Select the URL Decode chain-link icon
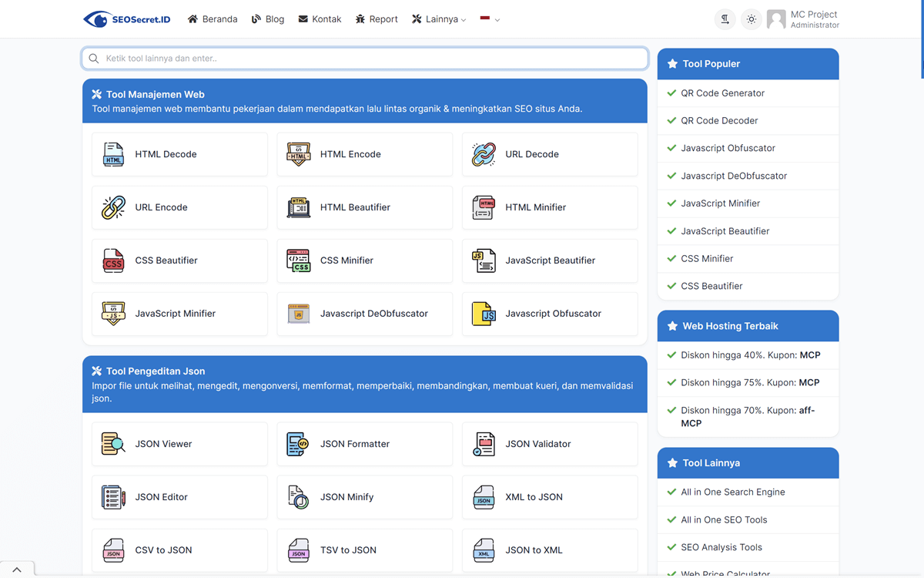 [x=483, y=154]
